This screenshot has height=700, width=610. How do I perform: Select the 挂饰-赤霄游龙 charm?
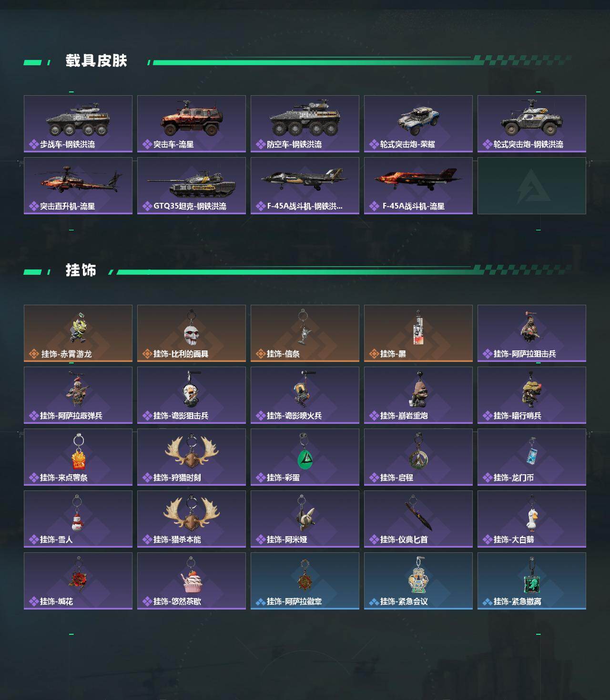[78, 333]
